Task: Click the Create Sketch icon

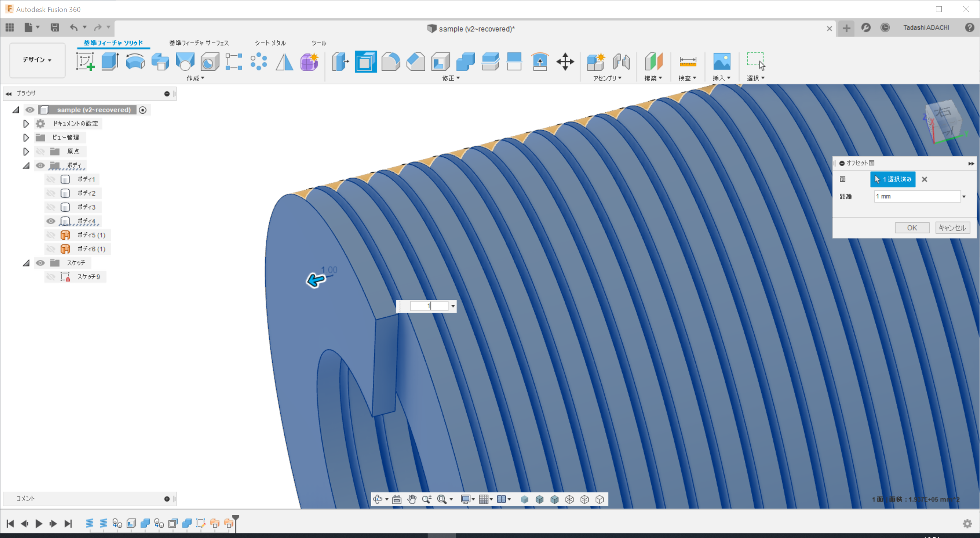Action: (85, 62)
